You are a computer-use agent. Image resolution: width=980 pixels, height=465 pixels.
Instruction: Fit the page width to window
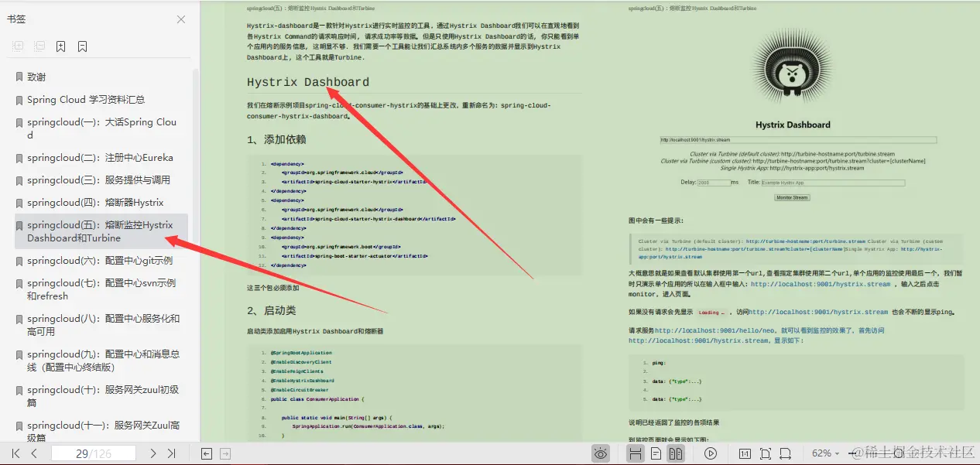click(783, 453)
